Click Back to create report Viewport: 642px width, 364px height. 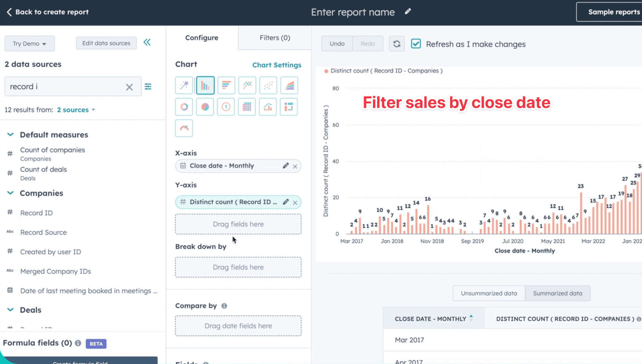[47, 12]
